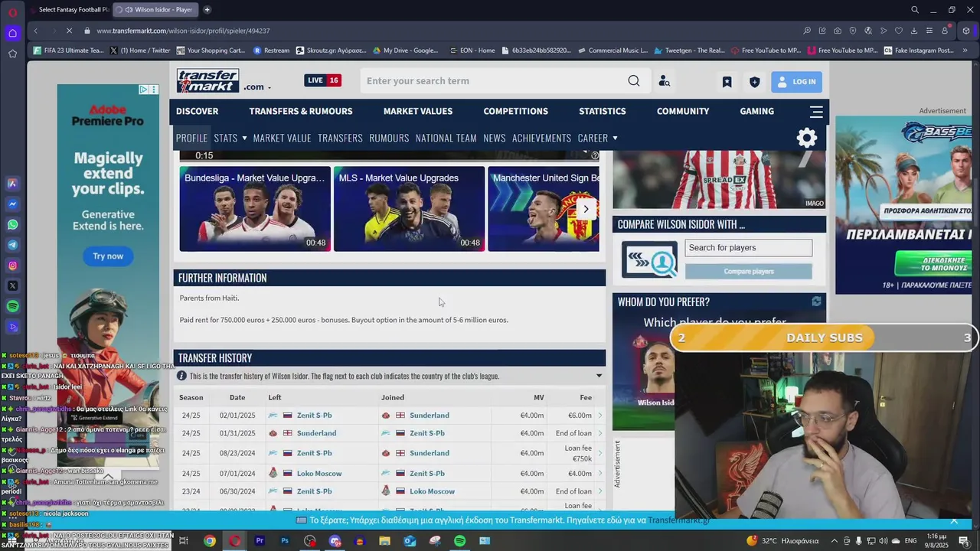Image resolution: width=980 pixels, height=551 pixels.
Task: Click refresh icon in Whom Do You Prefer
Action: 816,302
